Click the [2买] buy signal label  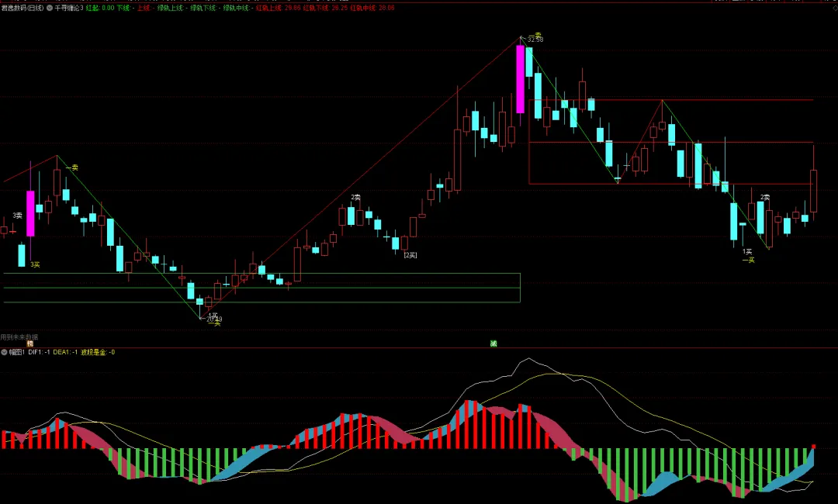point(410,255)
